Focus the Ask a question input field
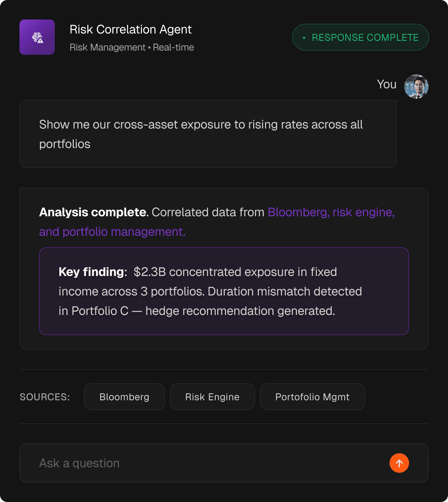The width and height of the screenshot is (448, 502). (207, 463)
